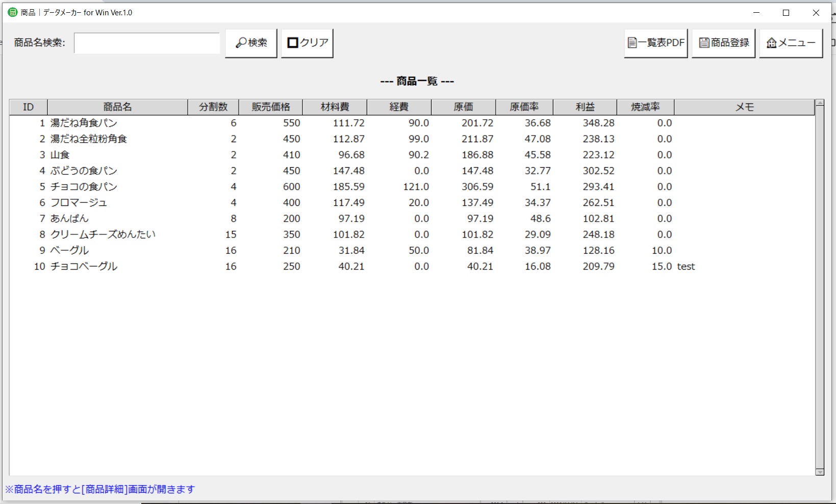Click the 検索 search button
The image size is (836, 504).
251,43
